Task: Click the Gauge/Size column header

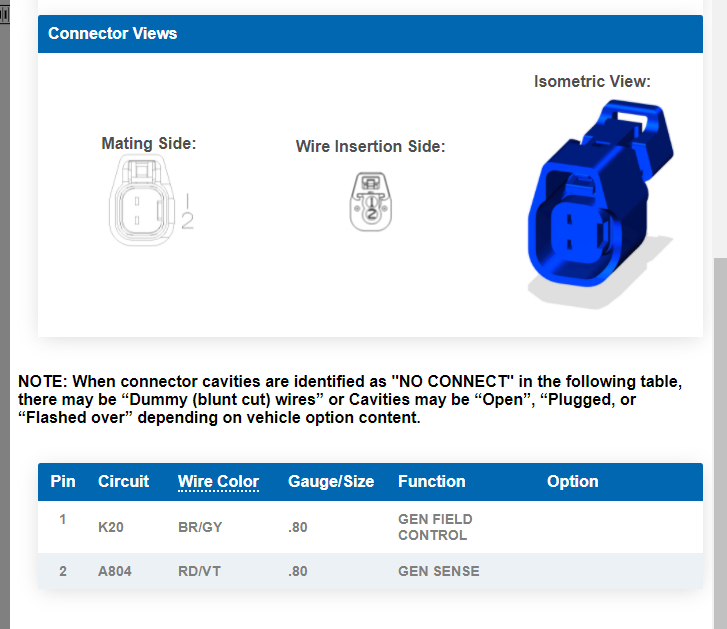Action: pos(331,481)
